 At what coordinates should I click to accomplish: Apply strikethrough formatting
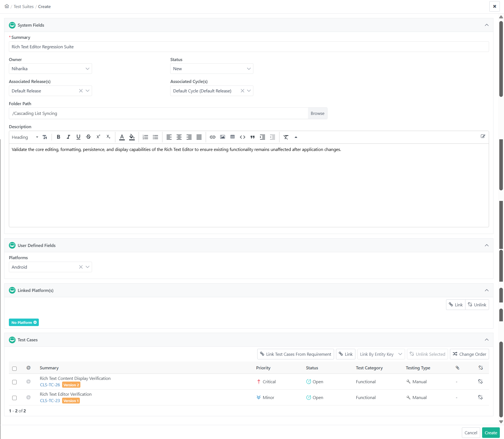(88, 137)
